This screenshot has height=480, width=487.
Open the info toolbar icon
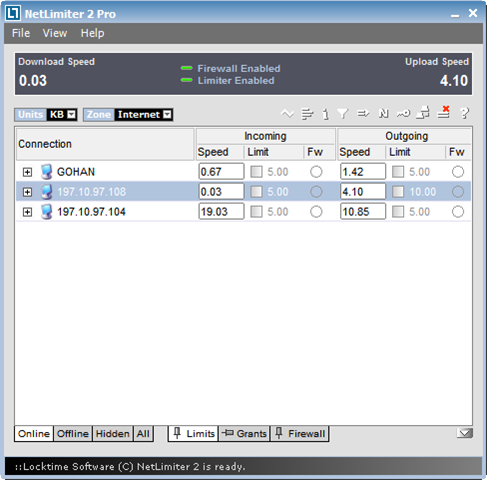pos(326,114)
